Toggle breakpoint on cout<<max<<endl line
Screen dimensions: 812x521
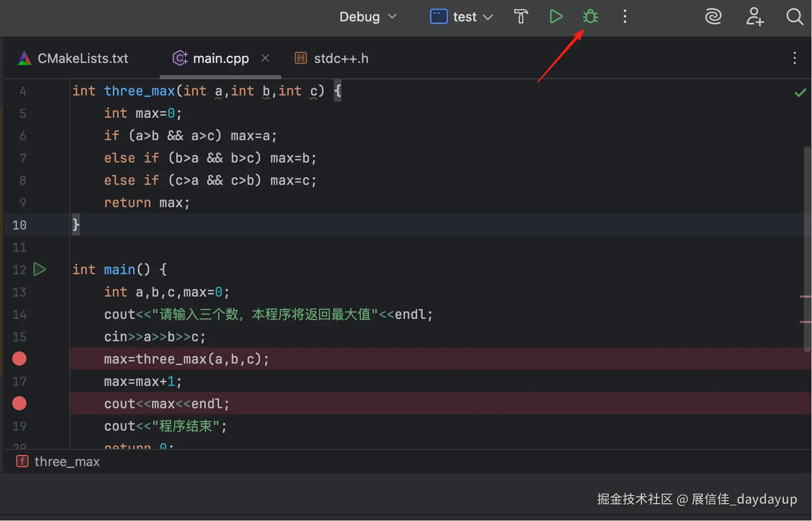(19, 404)
